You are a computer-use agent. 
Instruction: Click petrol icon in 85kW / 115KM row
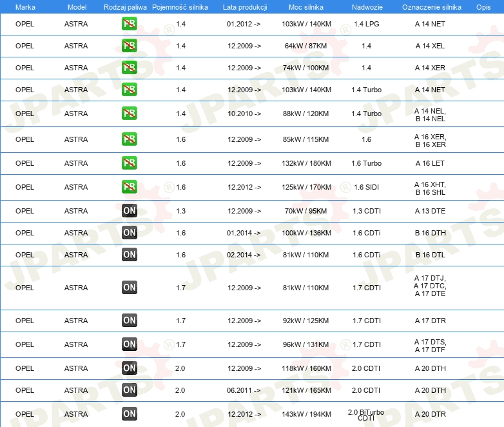[129, 139]
